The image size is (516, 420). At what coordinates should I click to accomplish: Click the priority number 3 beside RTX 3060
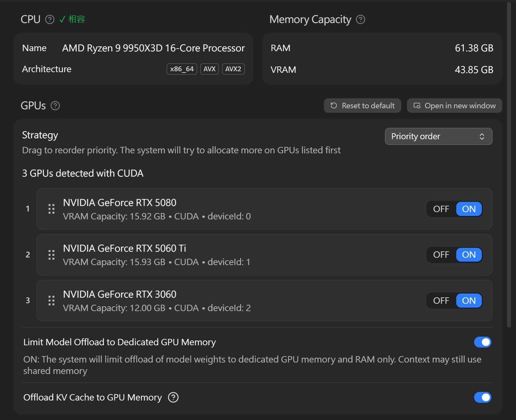click(x=28, y=301)
